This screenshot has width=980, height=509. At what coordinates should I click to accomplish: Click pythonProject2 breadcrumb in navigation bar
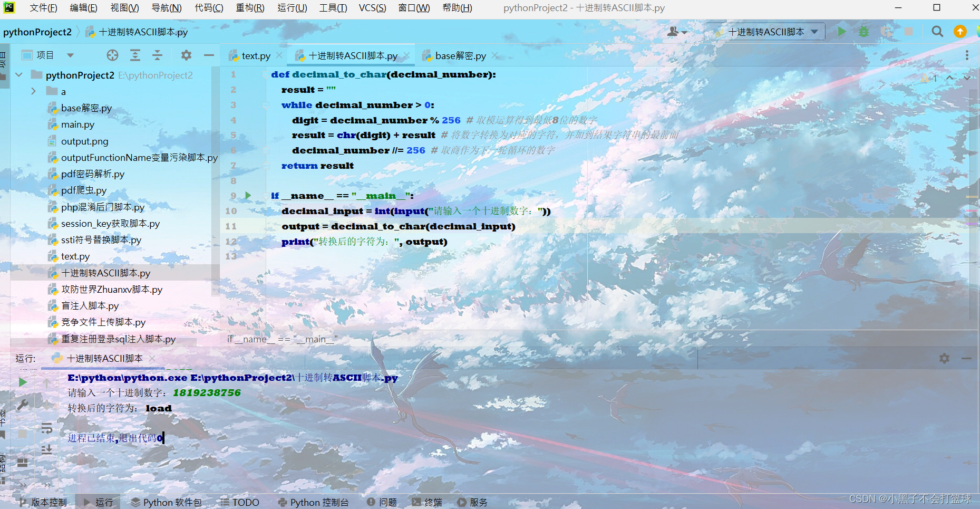coord(37,32)
